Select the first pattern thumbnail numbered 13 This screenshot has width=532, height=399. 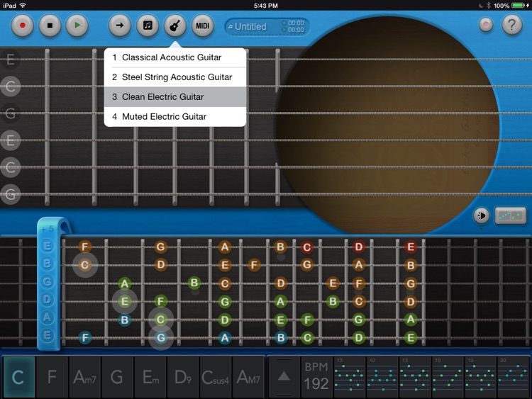coord(349,377)
